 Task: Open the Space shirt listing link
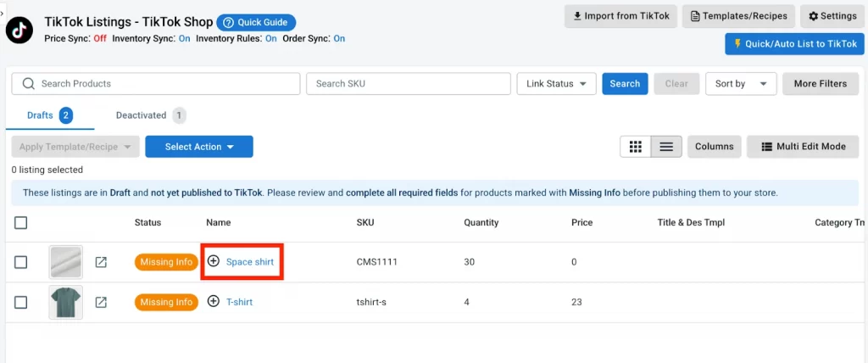pos(250,262)
